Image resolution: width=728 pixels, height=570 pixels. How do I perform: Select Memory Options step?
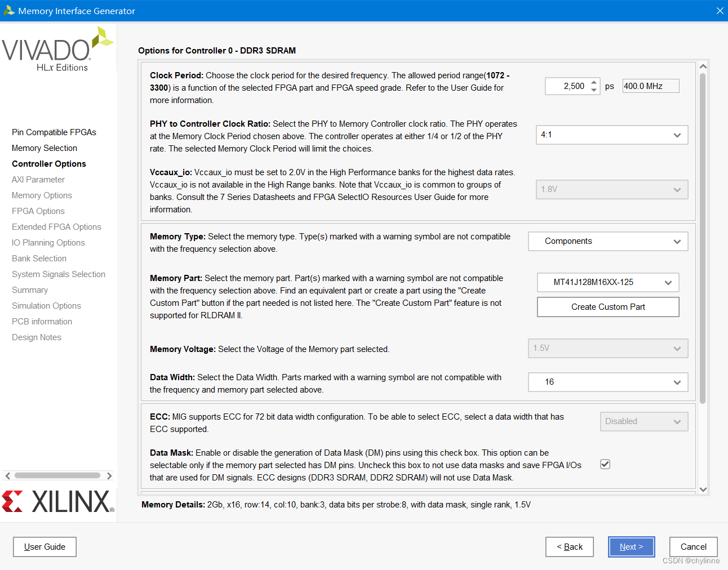tap(42, 195)
